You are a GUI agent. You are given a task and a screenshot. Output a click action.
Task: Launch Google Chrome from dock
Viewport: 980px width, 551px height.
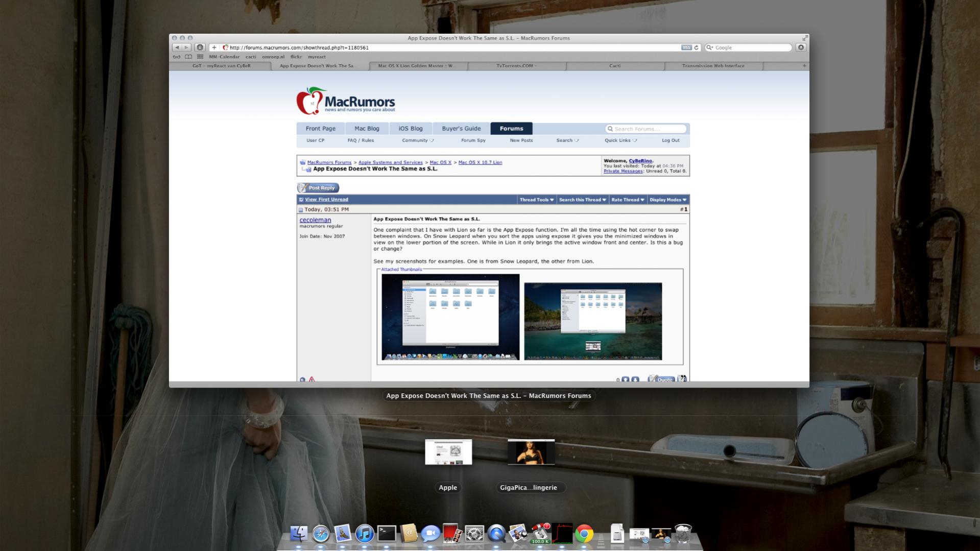[584, 534]
